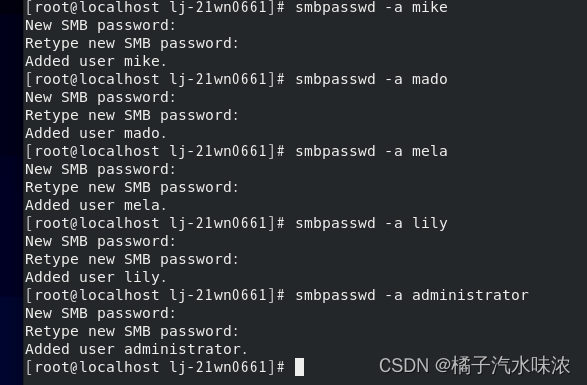Click the 'Added user lily.' output line
Screen dimensions: 587x385
point(96,278)
